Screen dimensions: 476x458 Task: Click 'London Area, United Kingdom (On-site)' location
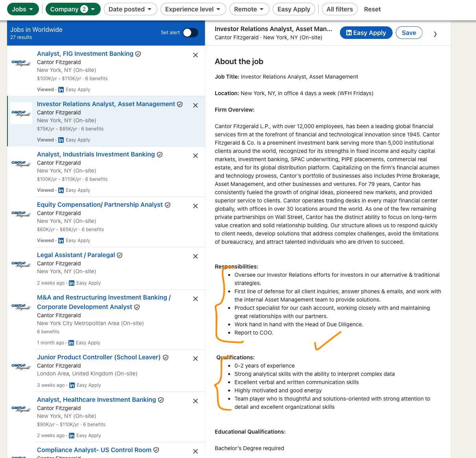click(x=87, y=374)
